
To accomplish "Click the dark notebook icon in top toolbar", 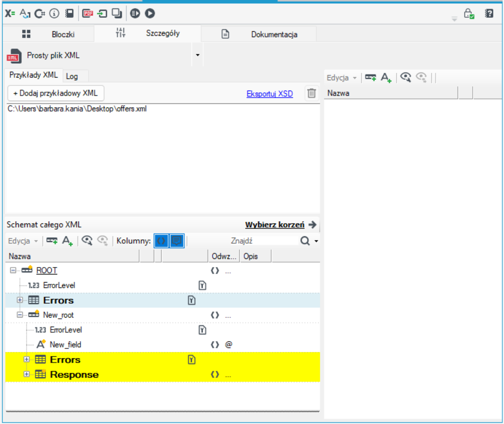I will point(70,13).
